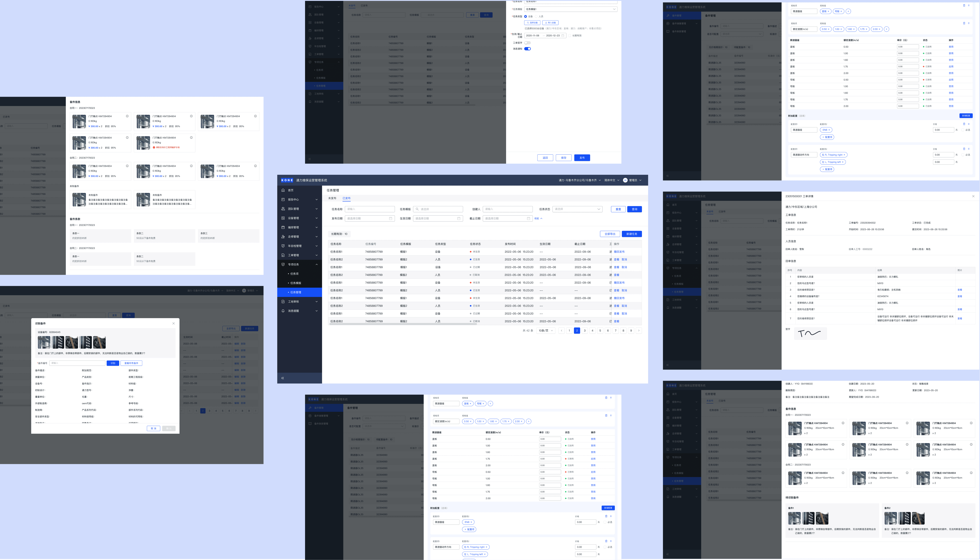The width and height of the screenshot is (980, 560).
Task: Check the 长期有效 checkbox in new-task drawer
Action: point(570,35)
